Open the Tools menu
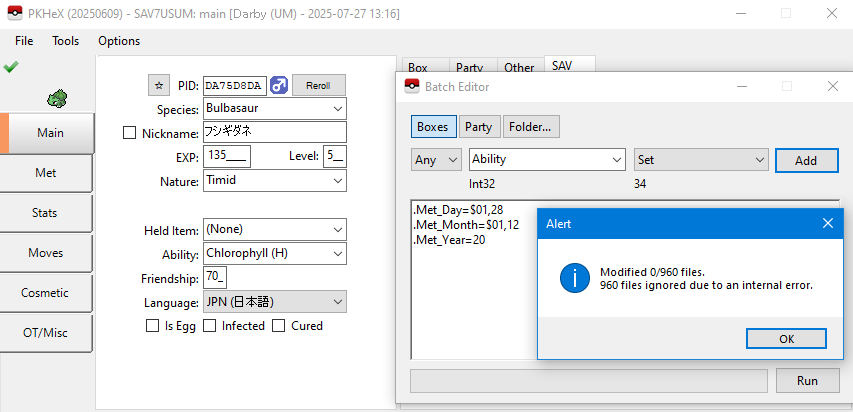Image resolution: width=853 pixels, height=412 pixels. (66, 41)
